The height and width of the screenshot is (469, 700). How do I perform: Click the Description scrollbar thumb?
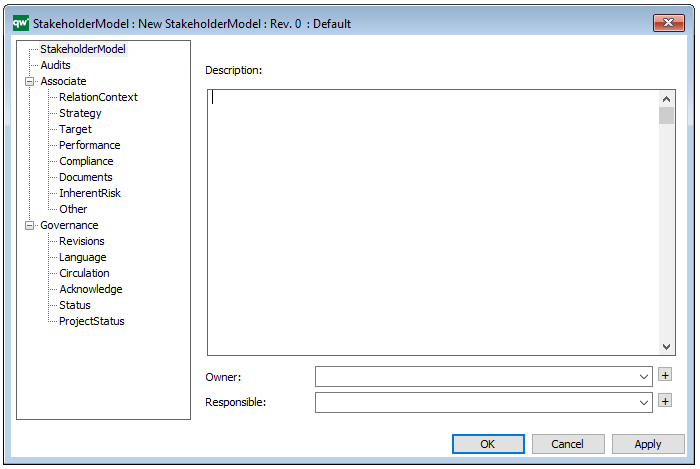click(x=666, y=116)
